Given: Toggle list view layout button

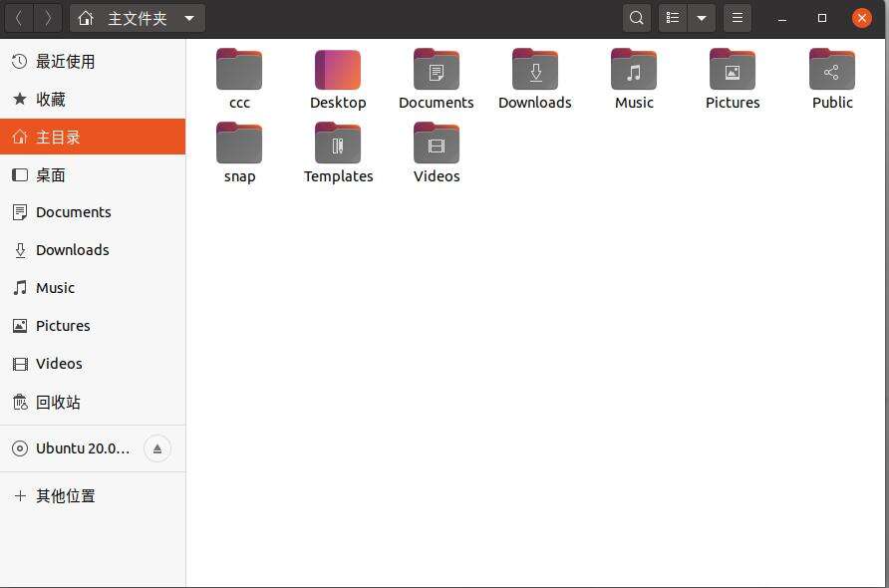Looking at the screenshot, I should click(673, 18).
